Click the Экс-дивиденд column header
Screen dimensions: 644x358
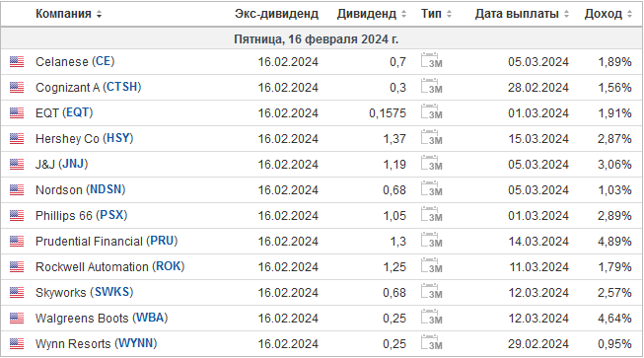[276, 14]
